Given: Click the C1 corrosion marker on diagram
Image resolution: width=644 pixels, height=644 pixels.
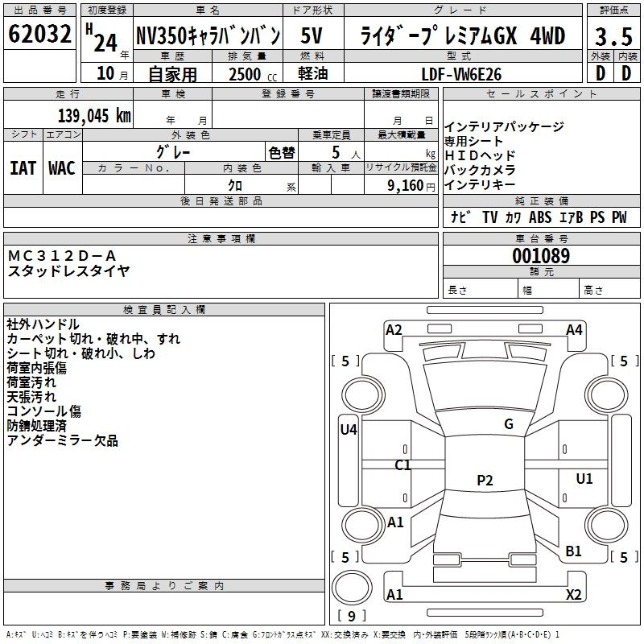Looking at the screenshot, I should pyautogui.click(x=402, y=465).
